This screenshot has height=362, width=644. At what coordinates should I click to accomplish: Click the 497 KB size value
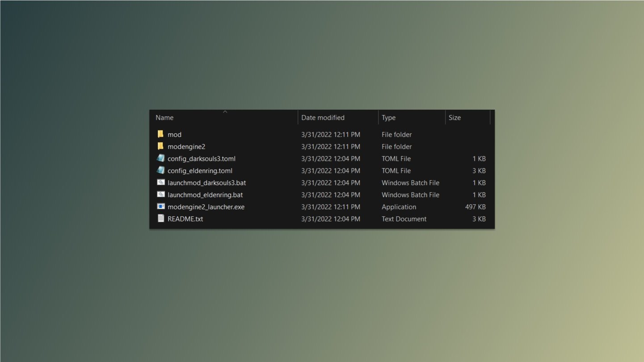[x=476, y=207]
